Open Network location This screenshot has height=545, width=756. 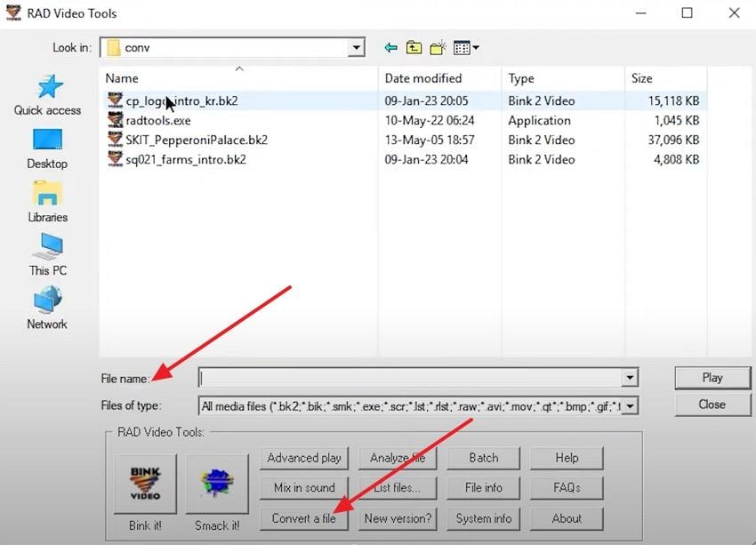(47, 309)
